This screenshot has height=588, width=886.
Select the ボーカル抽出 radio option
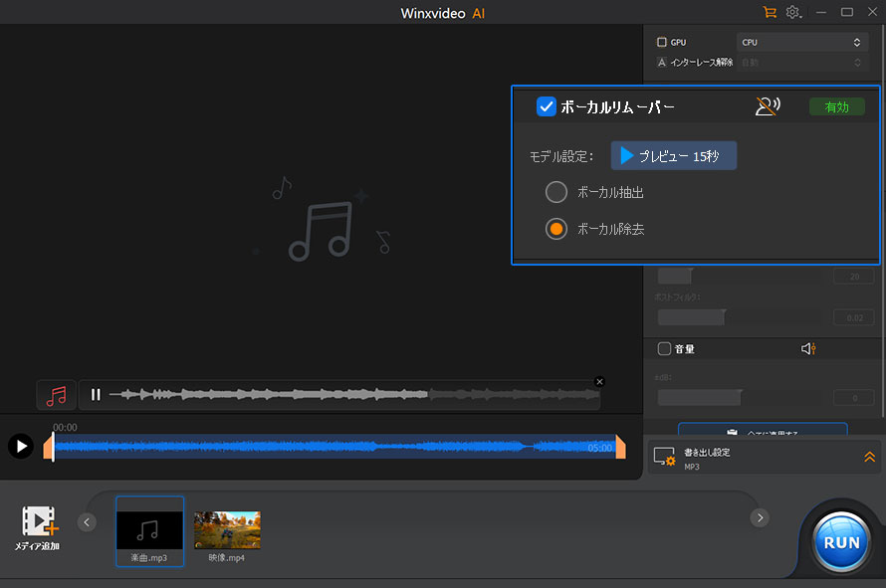(556, 192)
